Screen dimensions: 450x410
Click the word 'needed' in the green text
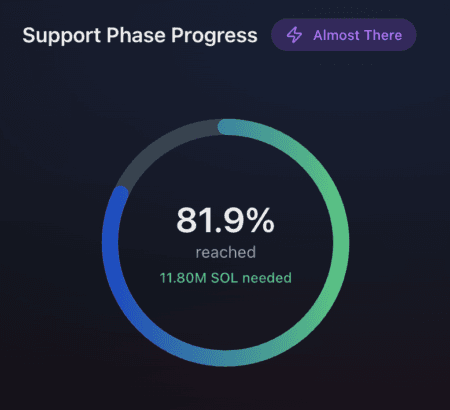click(x=267, y=278)
